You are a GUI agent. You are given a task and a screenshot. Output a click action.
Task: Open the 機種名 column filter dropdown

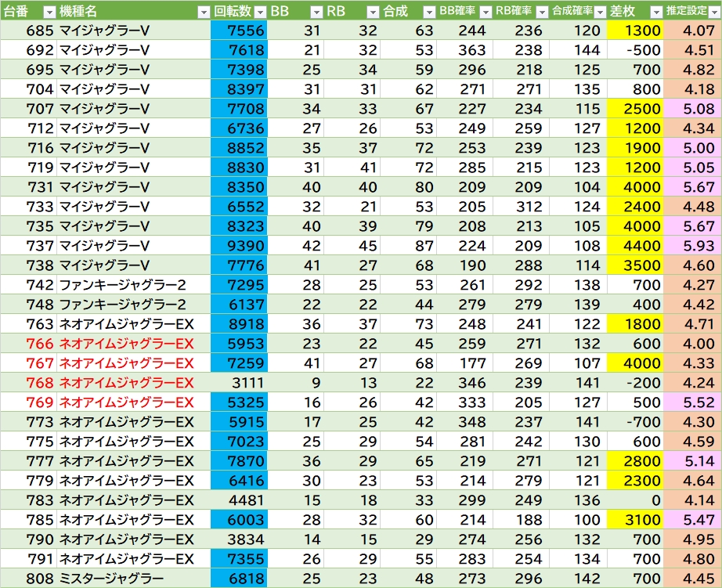point(204,13)
